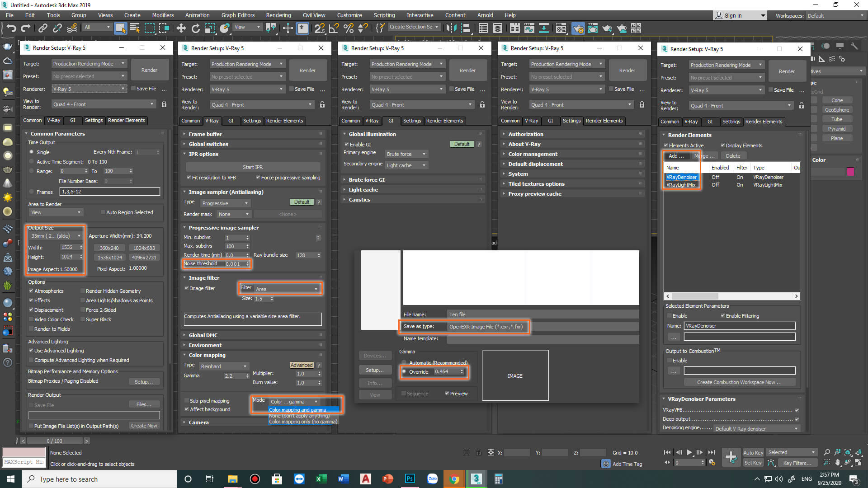
Task: Click the Auto Key button
Action: [753, 453]
